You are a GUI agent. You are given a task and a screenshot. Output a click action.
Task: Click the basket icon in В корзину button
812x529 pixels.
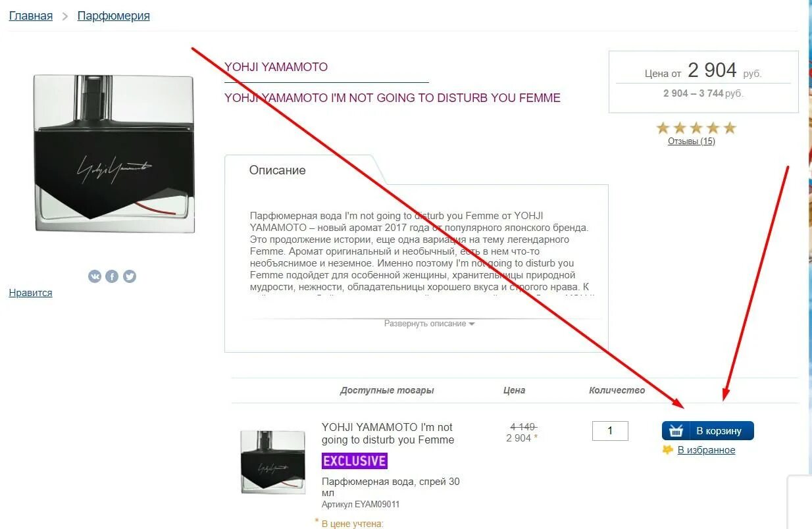tap(676, 431)
